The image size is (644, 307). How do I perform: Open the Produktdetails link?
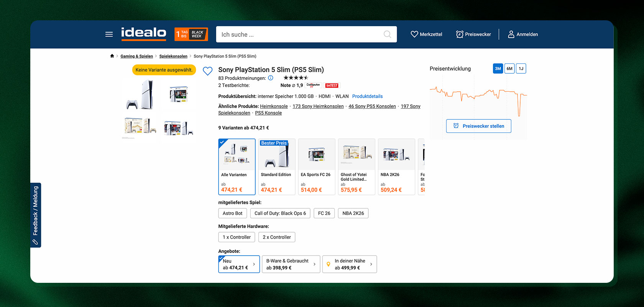(x=367, y=96)
